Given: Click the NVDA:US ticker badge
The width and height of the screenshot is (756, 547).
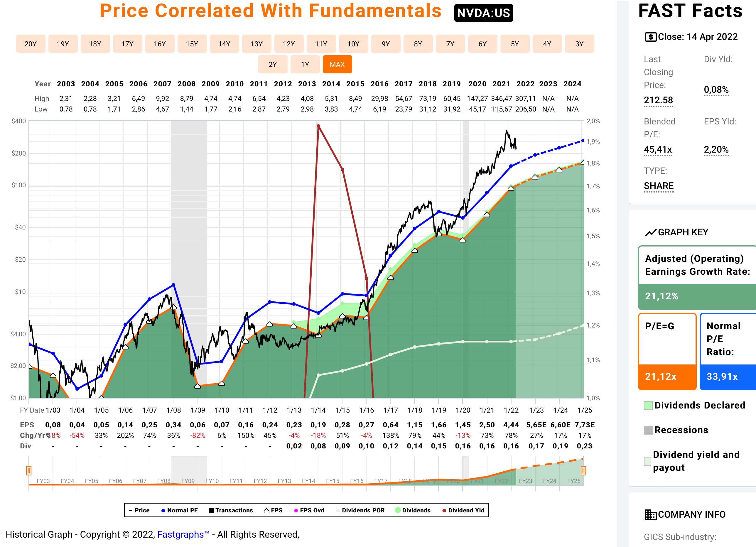Looking at the screenshot, I should click(x=483, y=13).
